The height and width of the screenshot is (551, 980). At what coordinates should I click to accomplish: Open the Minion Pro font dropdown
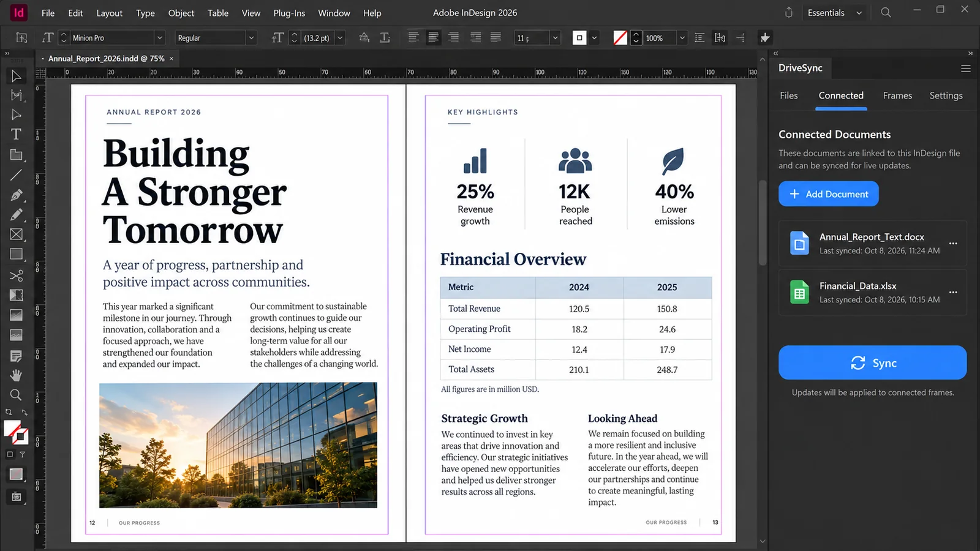tap(159, 38)
